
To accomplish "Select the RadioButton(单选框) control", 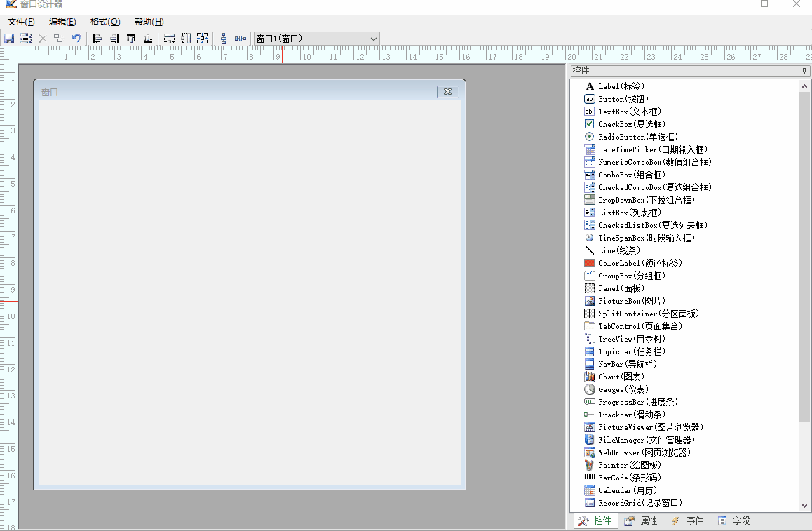I will tap(637, 137).
